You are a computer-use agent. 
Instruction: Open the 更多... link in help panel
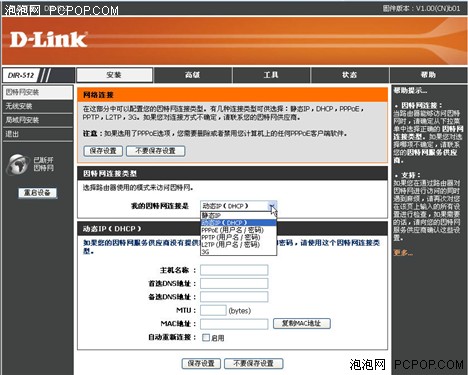403,253
